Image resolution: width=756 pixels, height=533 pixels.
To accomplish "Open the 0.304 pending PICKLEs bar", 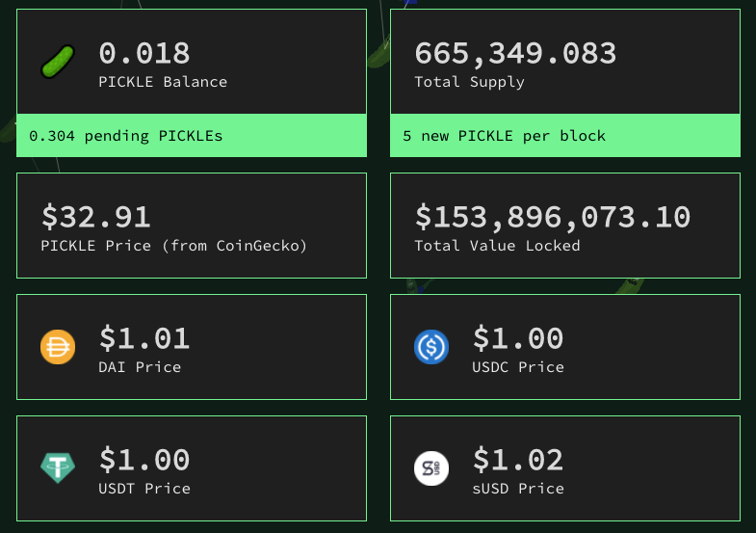I will click(x=192, y=136).
